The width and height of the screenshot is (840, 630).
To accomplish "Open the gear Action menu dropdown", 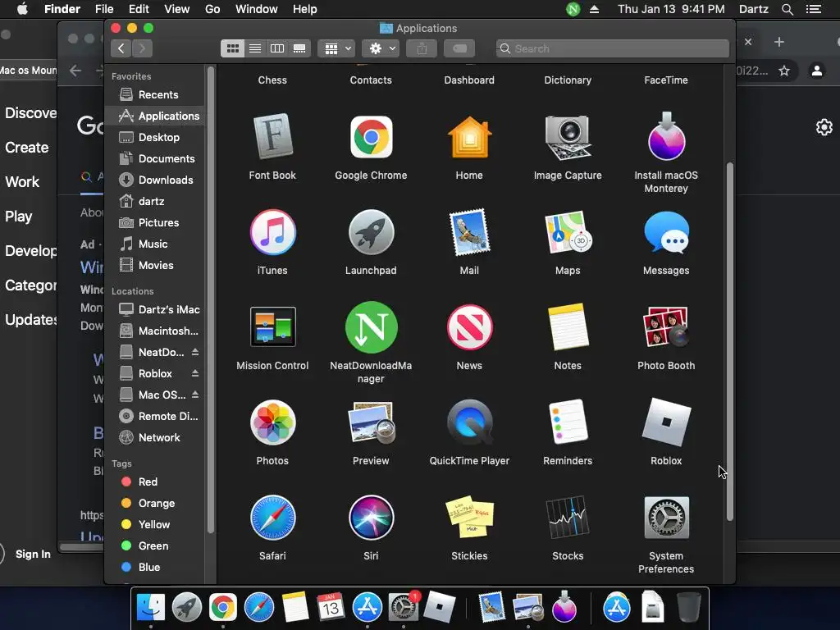I will 381,48.
